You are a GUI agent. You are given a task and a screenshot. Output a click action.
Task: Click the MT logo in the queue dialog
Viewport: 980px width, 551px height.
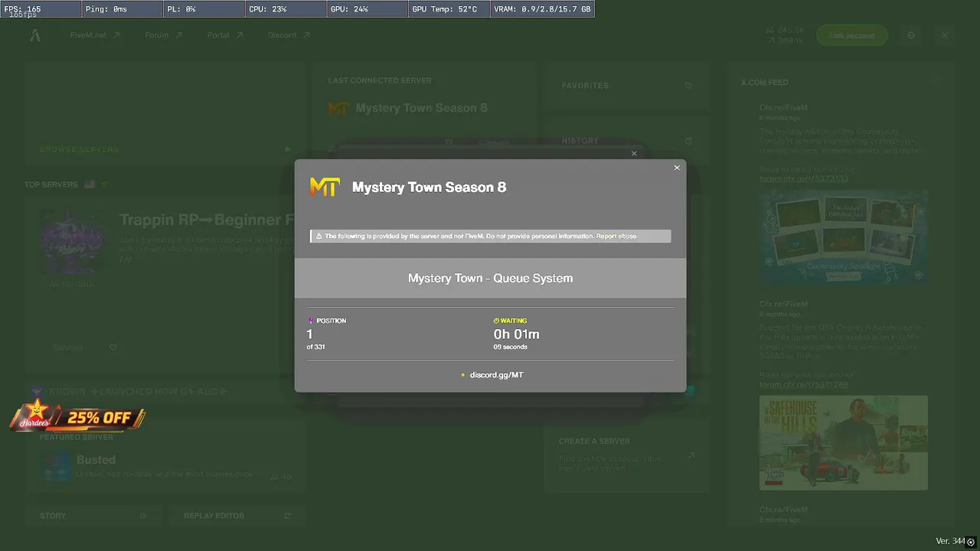pyautogui.click(x=324, y=187)
